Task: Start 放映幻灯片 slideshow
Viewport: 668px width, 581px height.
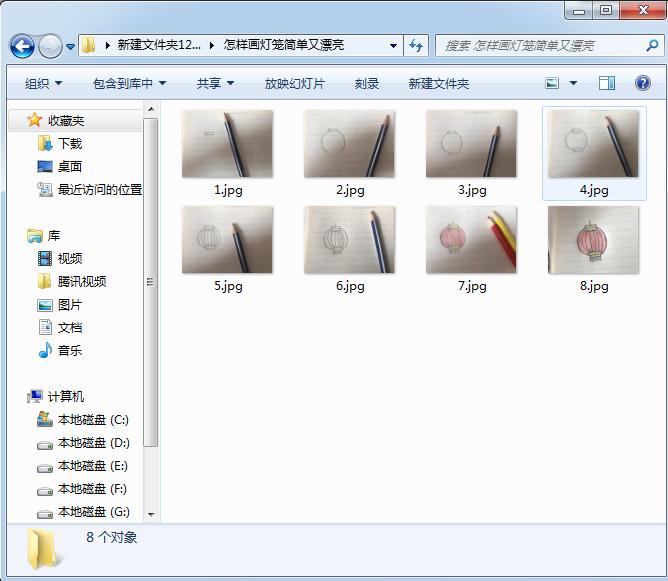Action: tap(294, 83)
